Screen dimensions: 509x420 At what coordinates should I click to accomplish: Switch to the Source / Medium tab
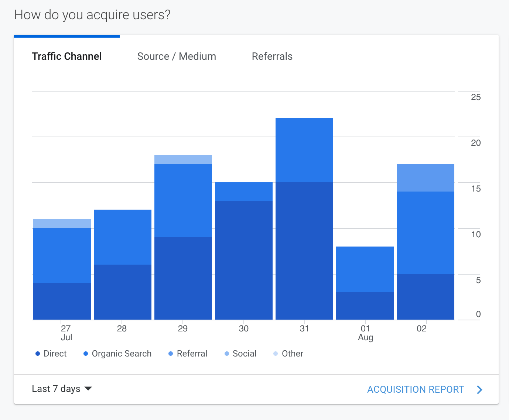177,56
